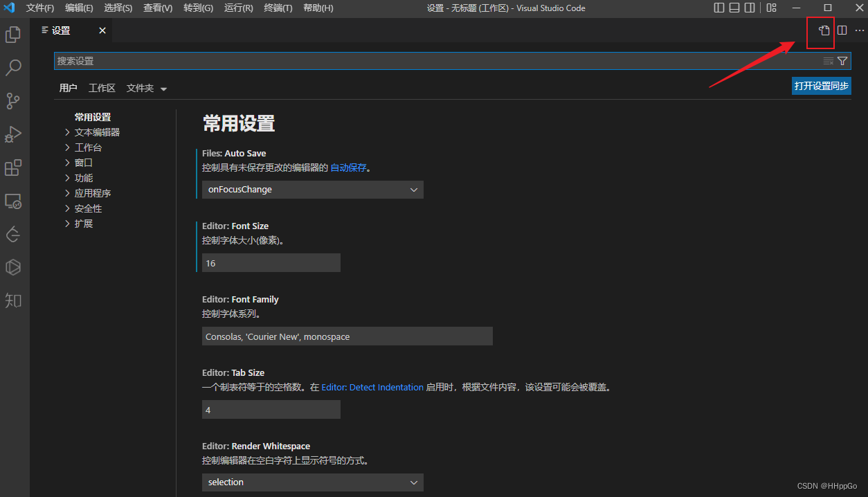The width and height of the screenshot is (868, 497).
Task: Follow the Editor: Detect Indentation link
Action: pos(372,388)
